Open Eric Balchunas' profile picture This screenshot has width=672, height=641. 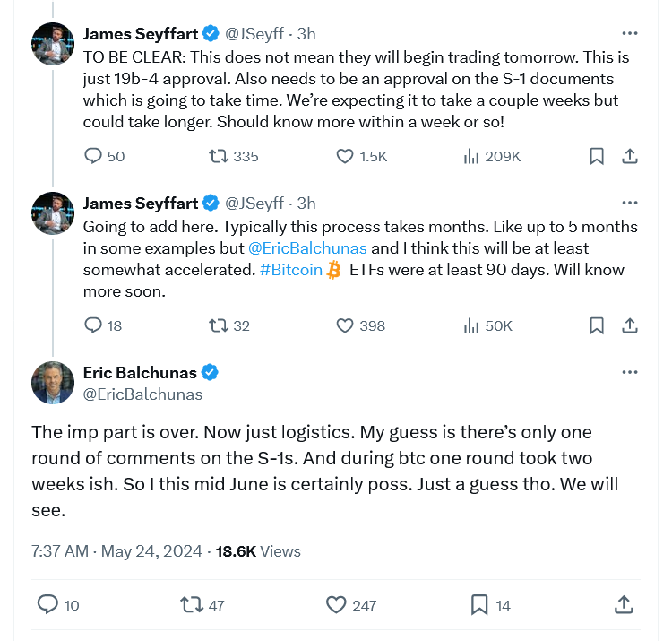[x=53, y=383]
